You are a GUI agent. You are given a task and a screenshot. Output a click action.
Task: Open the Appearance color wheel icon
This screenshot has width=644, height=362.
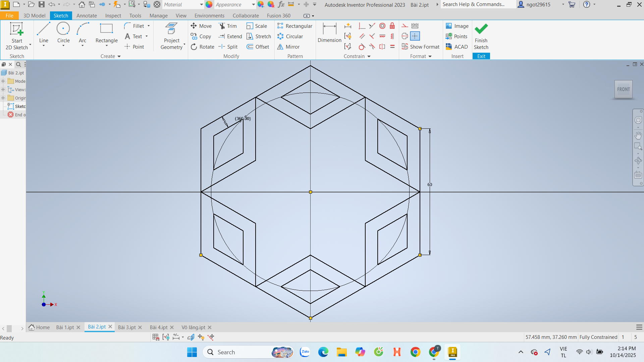point(209,5)
